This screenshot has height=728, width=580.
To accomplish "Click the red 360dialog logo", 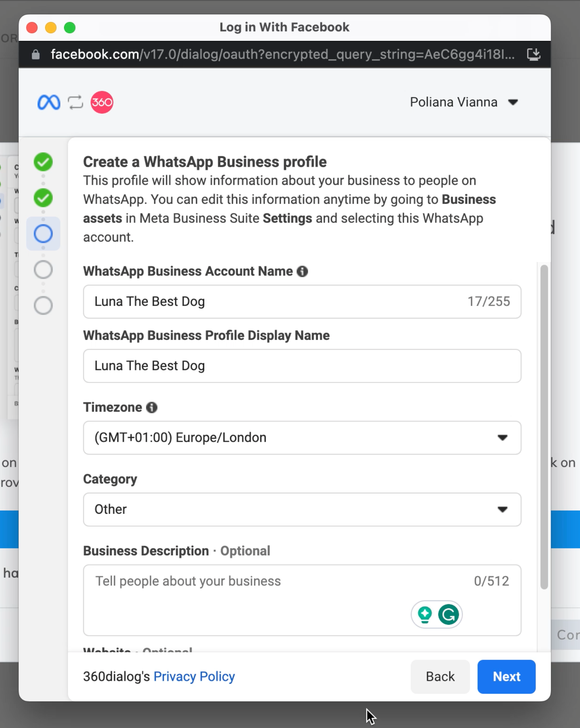I will click(x=102, y=102).
